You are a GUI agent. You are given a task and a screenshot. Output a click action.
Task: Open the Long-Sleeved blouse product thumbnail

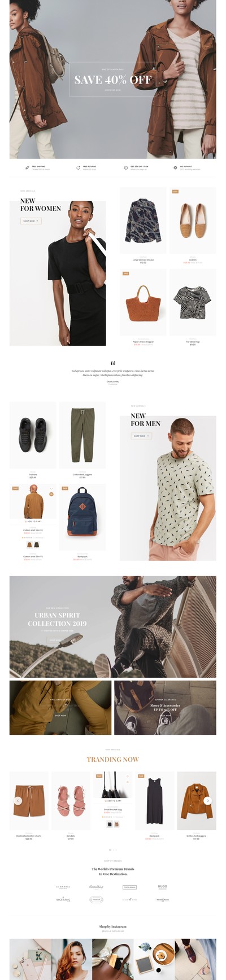[143, 220]
